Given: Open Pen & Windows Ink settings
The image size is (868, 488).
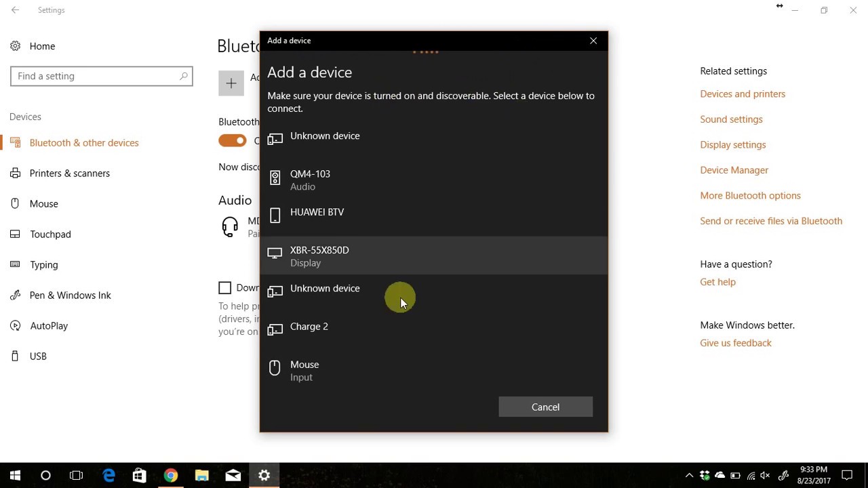Looking at the screenshot, I should click(x=71, y=295).
